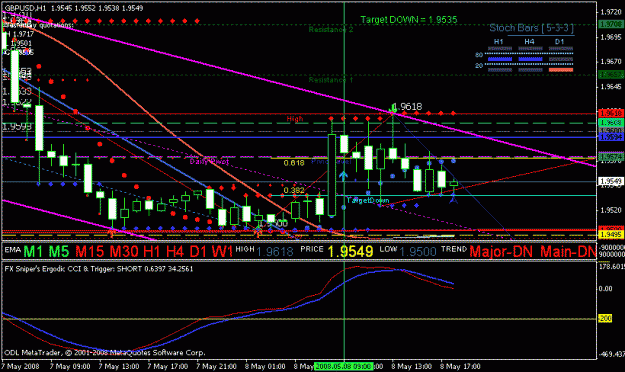Viewport: 625px width, 372px height.
Task: Click the green down arrow at the 1.9618 peak
Action: (392, 109)
